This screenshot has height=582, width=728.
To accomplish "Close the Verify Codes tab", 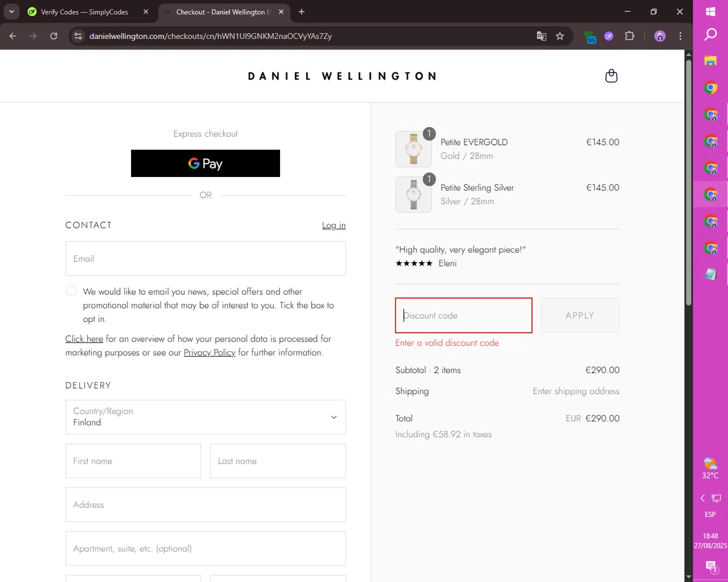I will point(146,12).
